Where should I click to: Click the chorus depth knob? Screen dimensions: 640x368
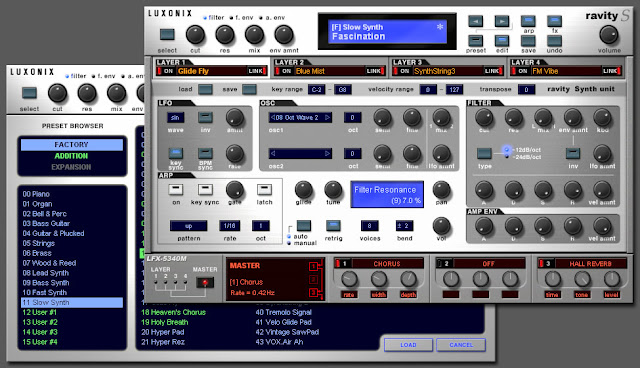pos(408,279)
